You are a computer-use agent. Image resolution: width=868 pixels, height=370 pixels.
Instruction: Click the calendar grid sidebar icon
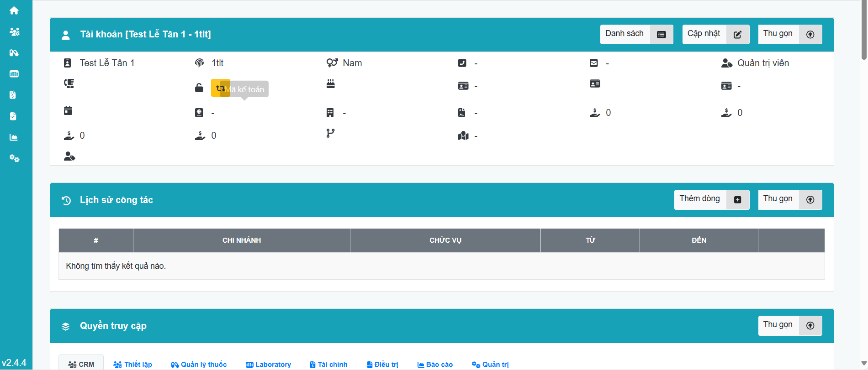[x=14, y=74]
